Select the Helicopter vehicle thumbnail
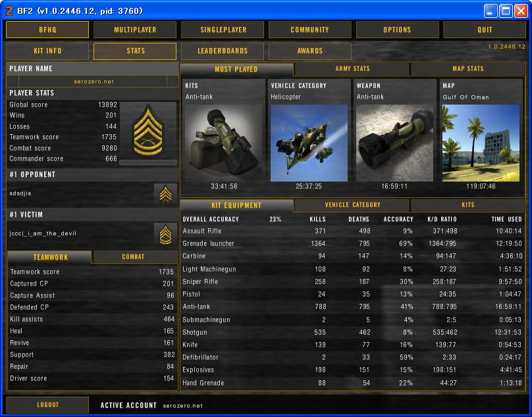The width and height of the screenshot is (532, 417). click(x=309, y=143)
